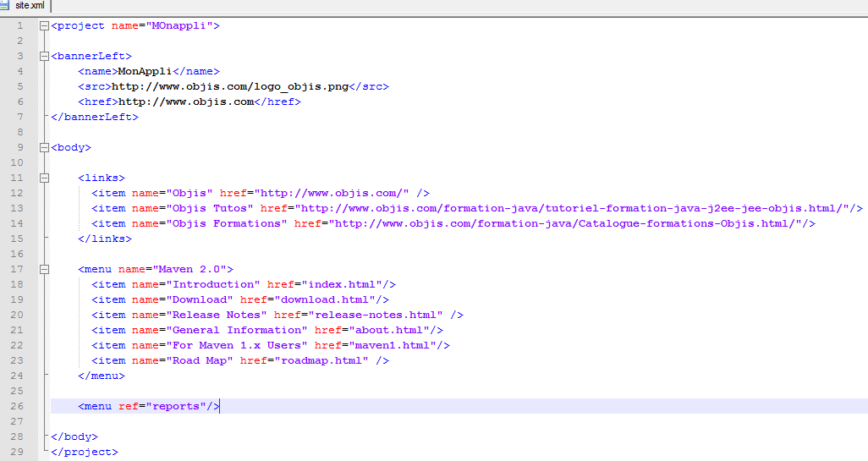868x461 pixels.
Task: Click the MonAppli text inside name tag
Action: click(x=145, y=71)
